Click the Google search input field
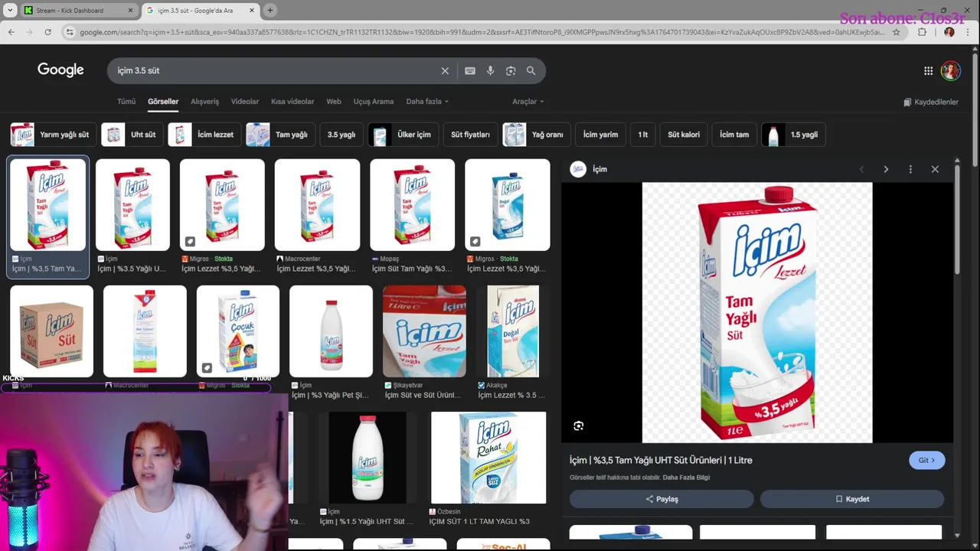The width and height of the screenshot is (980, 551). (276, 70)
